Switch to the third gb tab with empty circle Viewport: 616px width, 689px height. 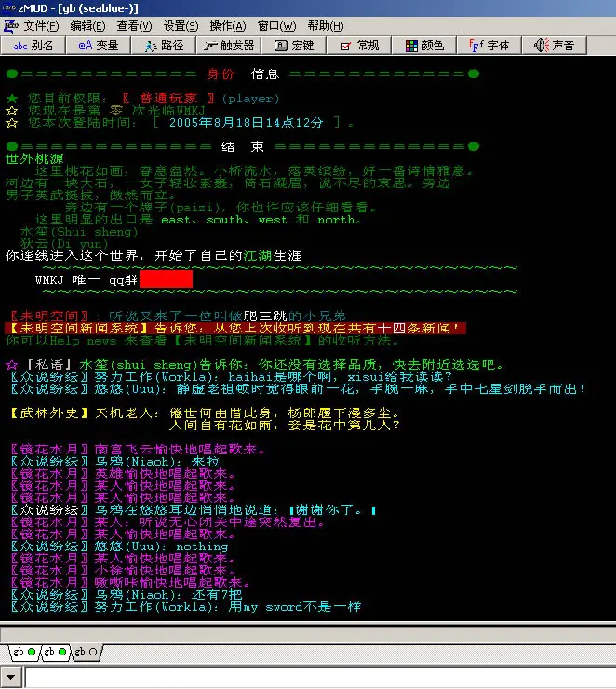pos(86,652)
